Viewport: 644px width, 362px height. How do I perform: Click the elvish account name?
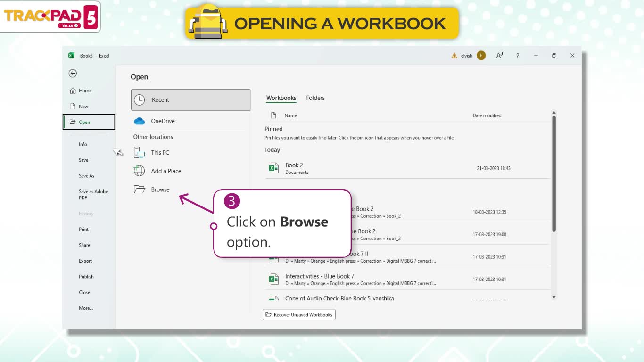pos(467,56)
